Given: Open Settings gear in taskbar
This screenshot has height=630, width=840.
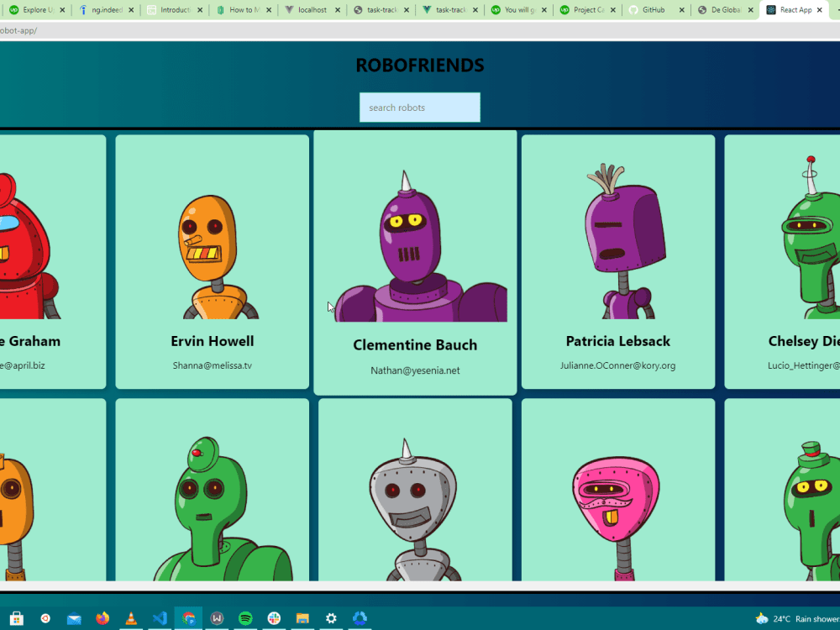Looking at the screenshot, I should 331,618.
